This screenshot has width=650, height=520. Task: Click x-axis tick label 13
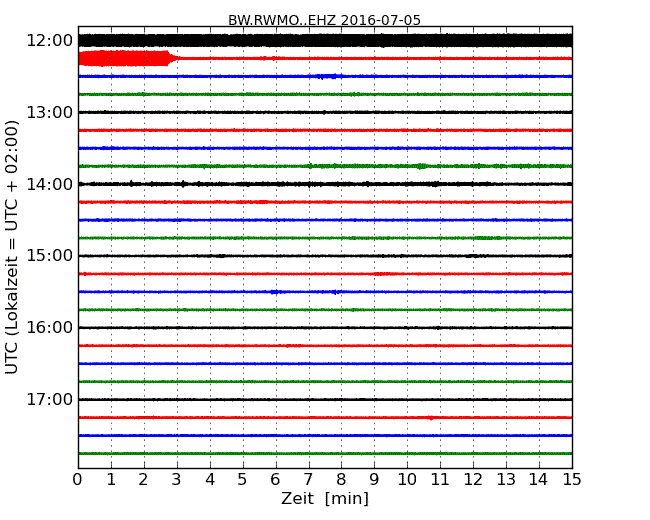click(506, 479)
